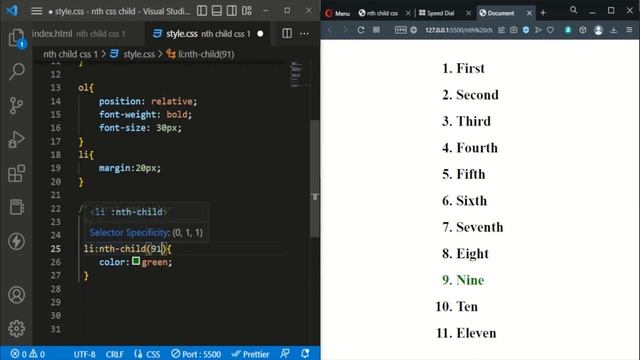The height and width of the screenshot is (360, 640).
Task: Toggle the secondary side bar layout icon
Action: (x=232, y=11)
